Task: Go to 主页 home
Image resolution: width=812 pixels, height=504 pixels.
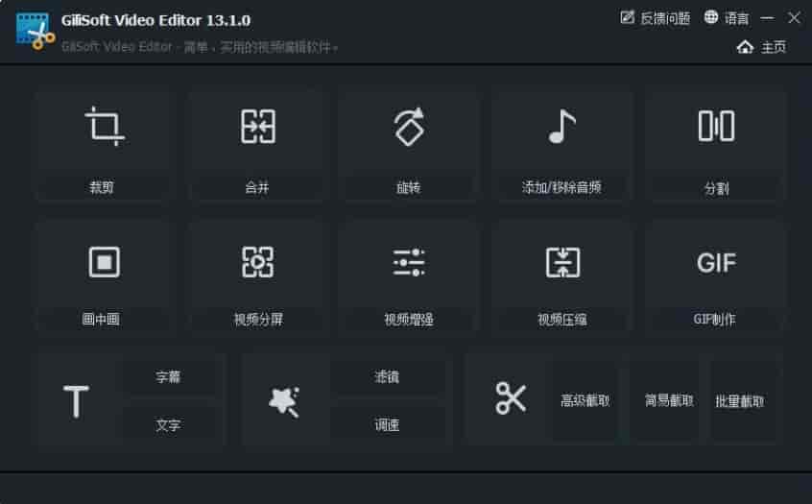Action: coord(761,47)
